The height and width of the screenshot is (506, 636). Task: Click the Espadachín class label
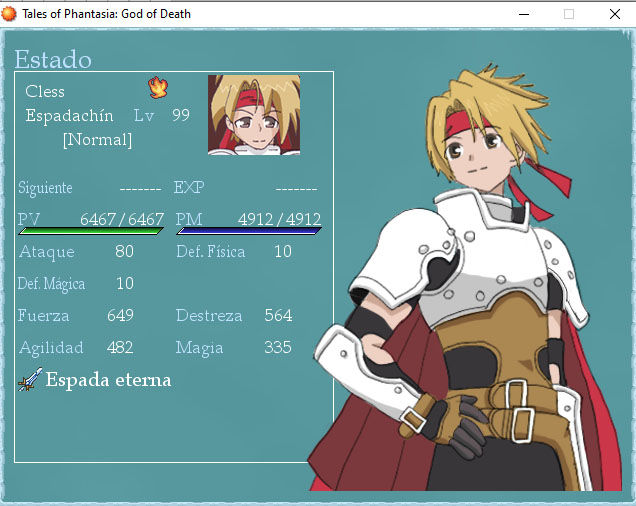[69, 116]
